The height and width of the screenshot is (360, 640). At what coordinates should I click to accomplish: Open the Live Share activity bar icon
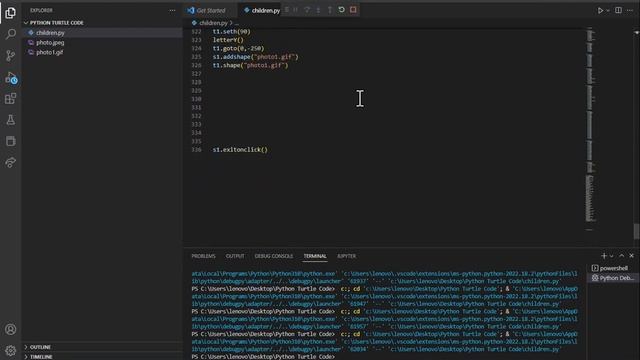pos(11,162)
